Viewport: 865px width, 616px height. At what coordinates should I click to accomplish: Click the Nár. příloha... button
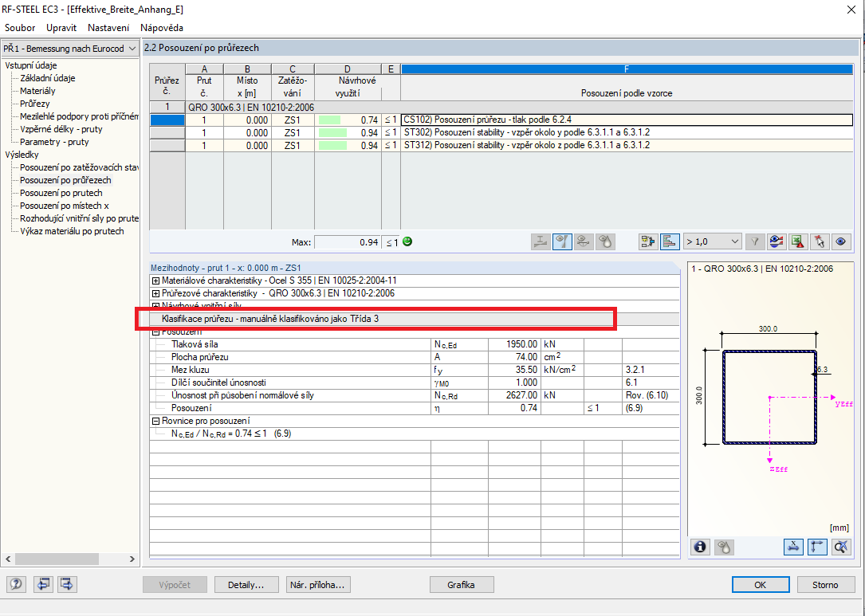[x=318, y=585]
